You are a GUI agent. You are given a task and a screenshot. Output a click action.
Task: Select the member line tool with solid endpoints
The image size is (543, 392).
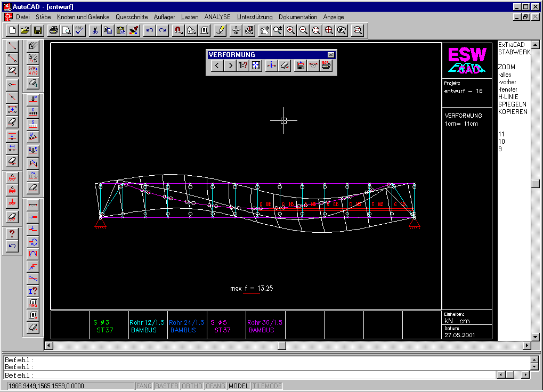tap(12, 46)
